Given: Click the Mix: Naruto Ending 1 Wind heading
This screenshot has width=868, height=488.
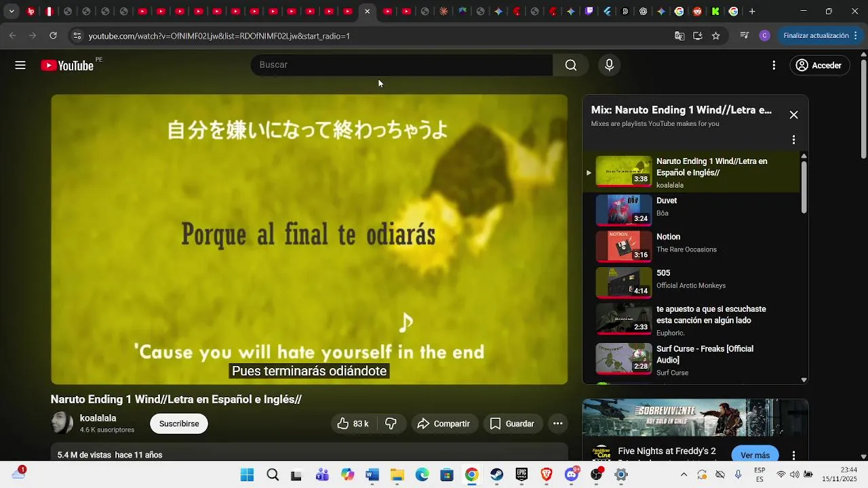Looking at the screenshot, I should [x=681, y=110].
